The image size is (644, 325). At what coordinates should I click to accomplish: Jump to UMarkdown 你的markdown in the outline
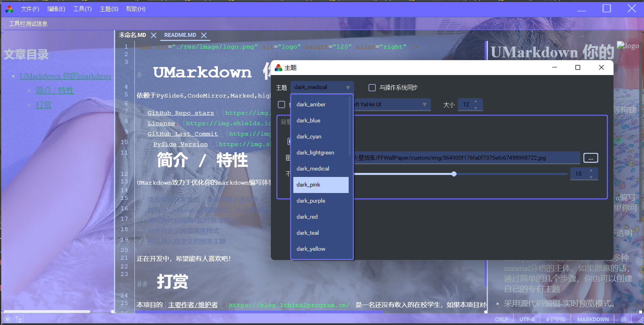point(65,76)
